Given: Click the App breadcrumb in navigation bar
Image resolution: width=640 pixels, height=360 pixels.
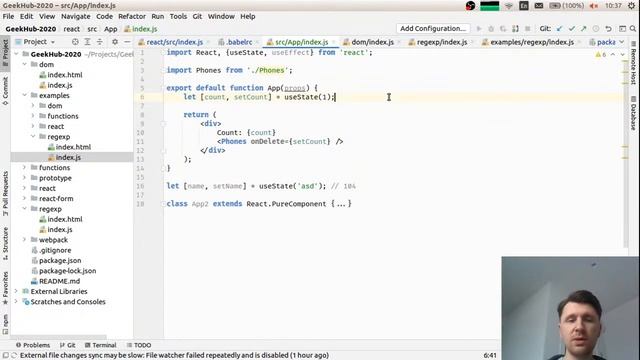Looking at the screenshot, I should [110, 29].
